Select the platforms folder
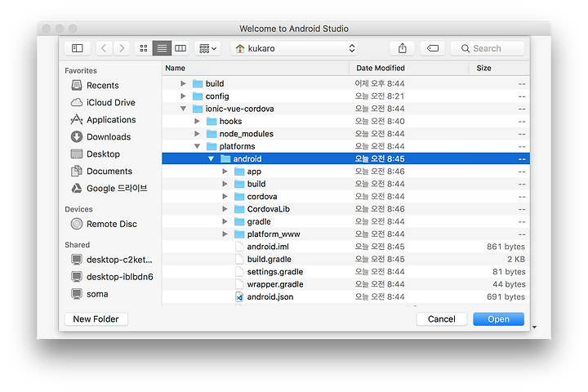This screenshot has width=588, height=392. (345, 146)
